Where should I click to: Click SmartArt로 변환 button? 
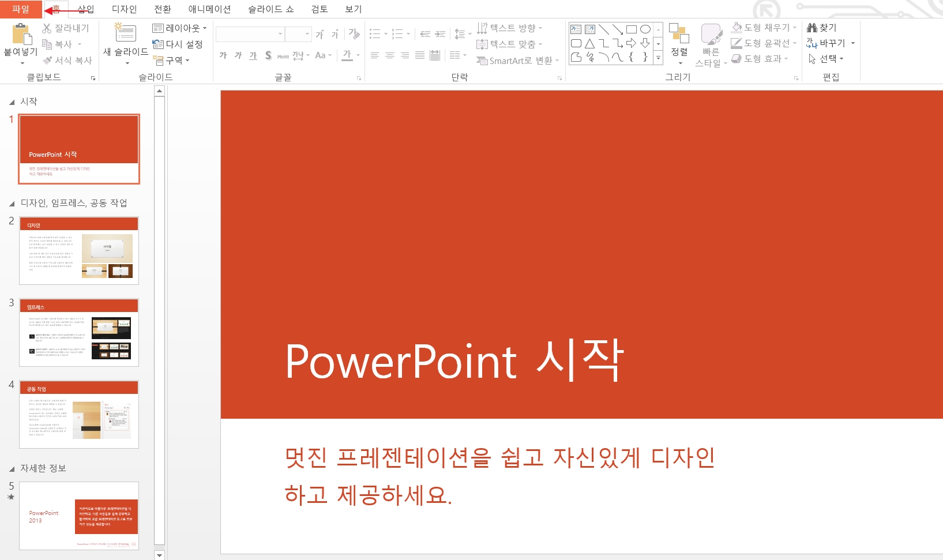[x=517, y=61]
